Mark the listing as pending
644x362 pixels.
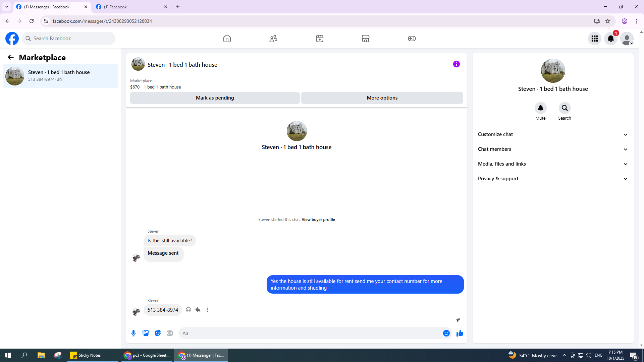215,98
